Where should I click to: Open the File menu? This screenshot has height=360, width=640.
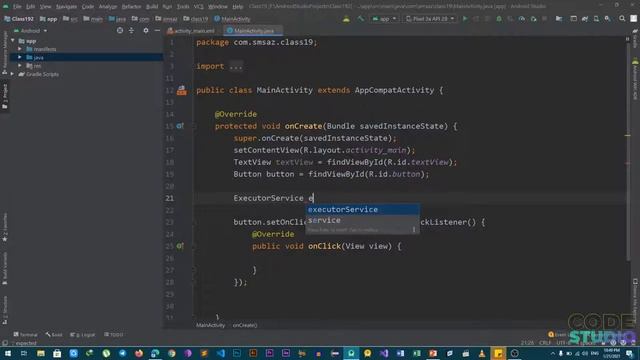(x=17, y=7)
